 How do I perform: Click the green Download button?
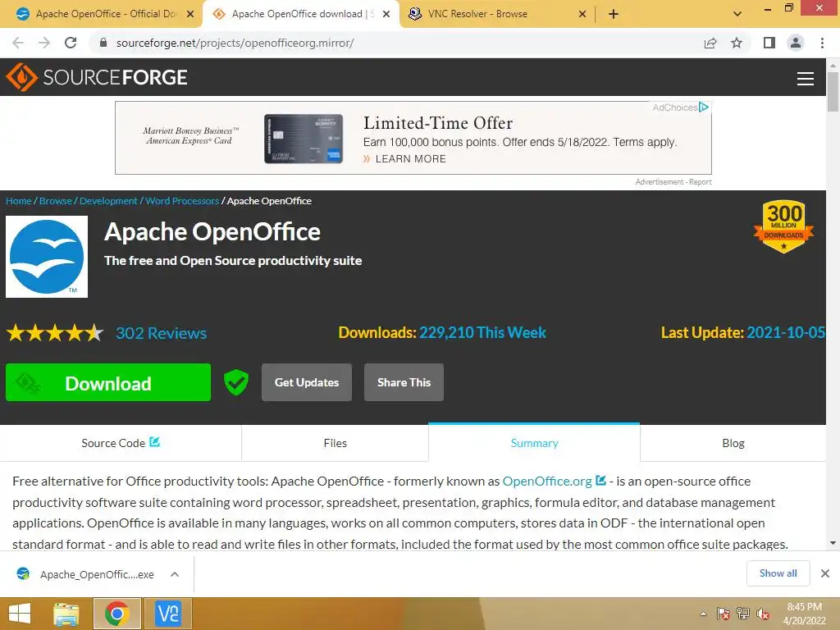108,382
